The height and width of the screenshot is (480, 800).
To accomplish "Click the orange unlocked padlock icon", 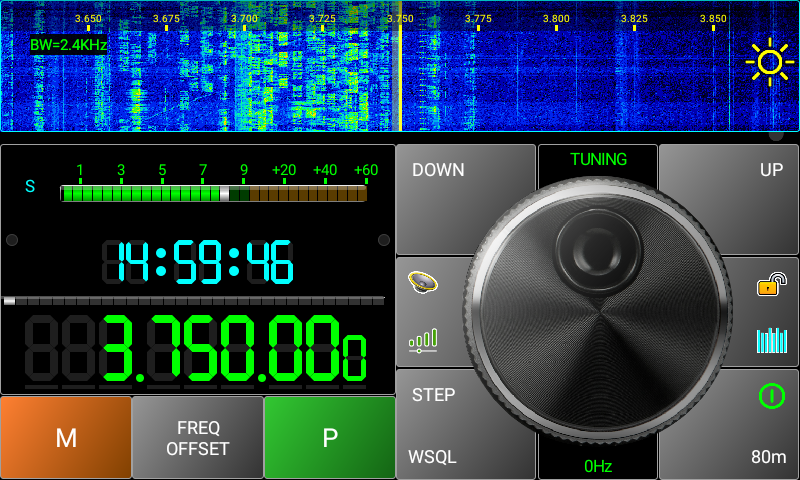I will point(768,286).
